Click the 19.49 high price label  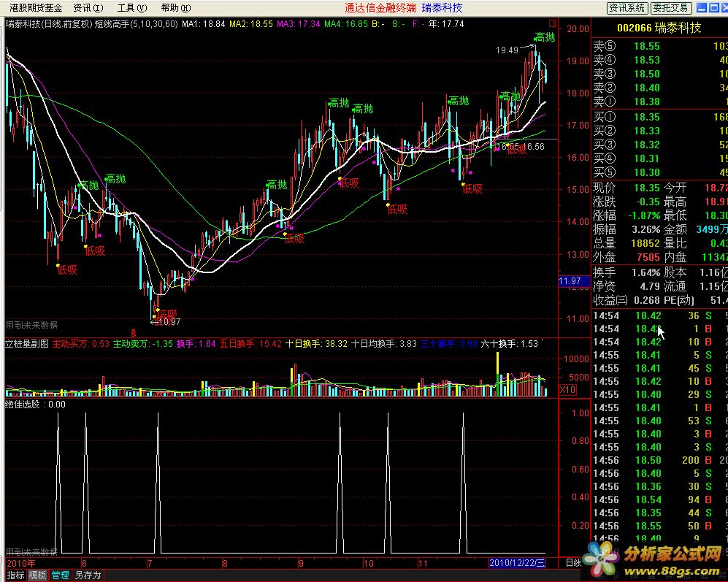[x=507, y=50]
